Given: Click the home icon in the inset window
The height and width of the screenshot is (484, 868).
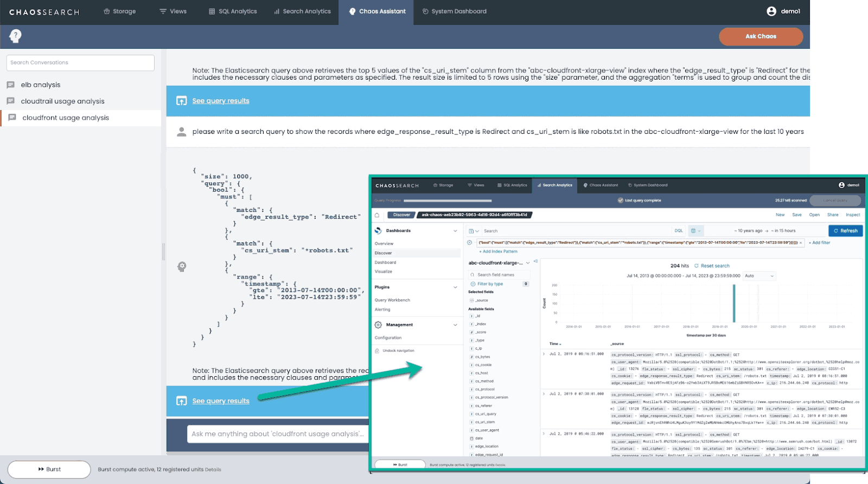Looking at the screenshot, I should 377,215.
